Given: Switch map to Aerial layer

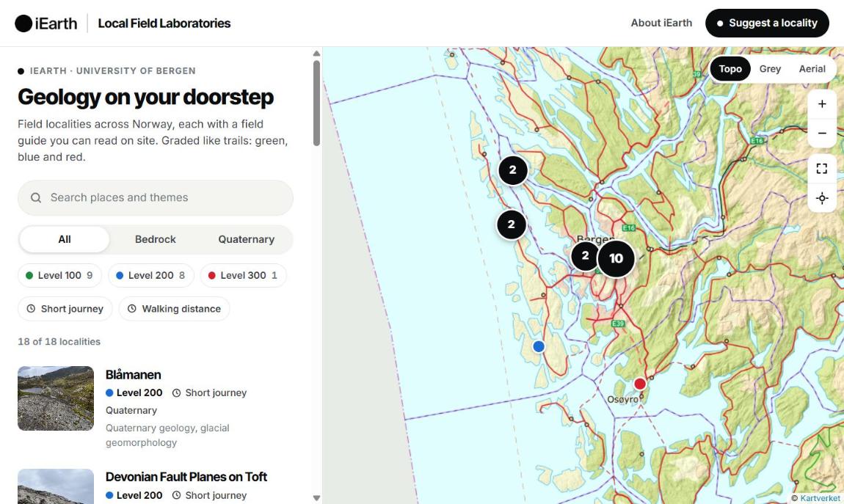Looking at the screenshot, I should [812, 69].
